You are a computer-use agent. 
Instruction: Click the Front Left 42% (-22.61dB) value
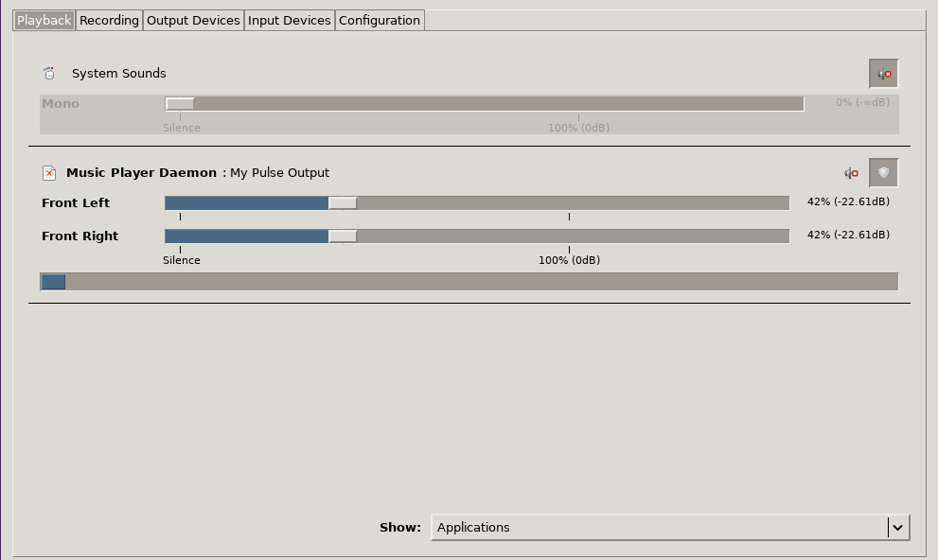[x=848, y=202]
